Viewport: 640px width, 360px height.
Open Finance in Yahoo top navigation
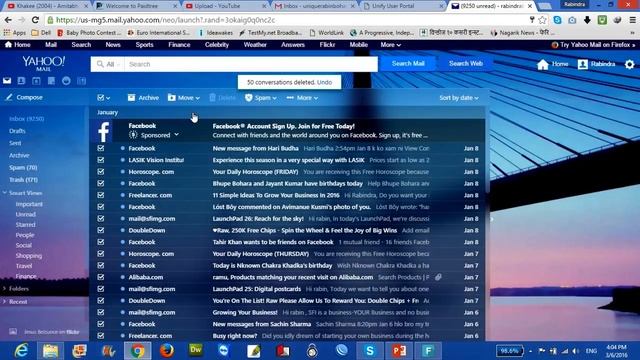(x=179, y=45)
